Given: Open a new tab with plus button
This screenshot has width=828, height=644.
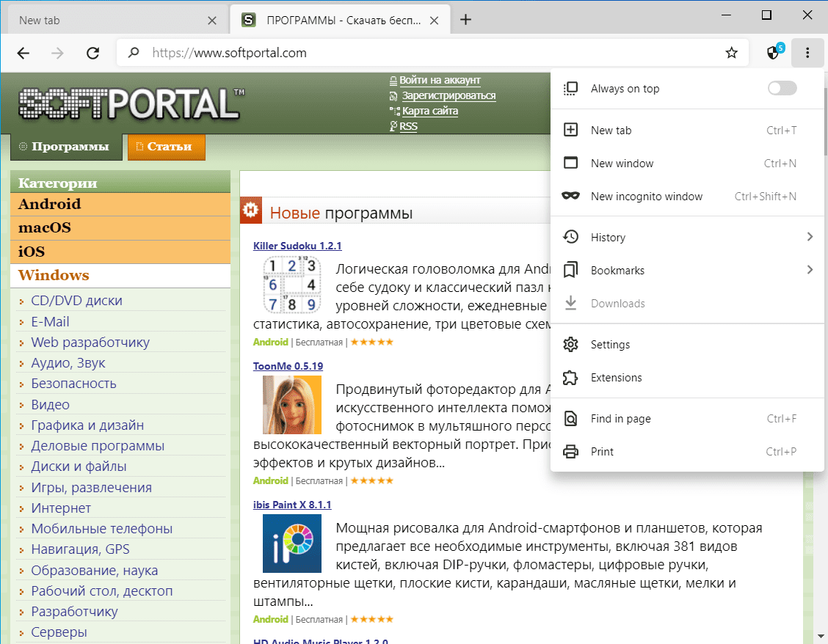Looking at the screenshot, I should (465, 20).
